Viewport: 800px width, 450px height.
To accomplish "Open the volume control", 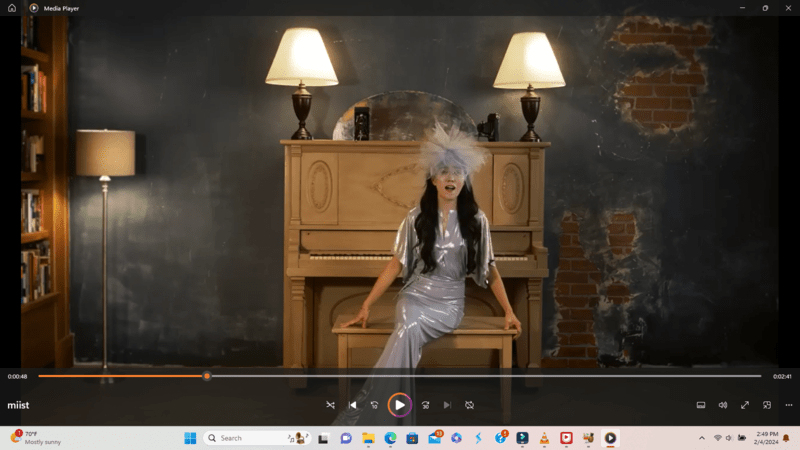I will tap(723, 405).
